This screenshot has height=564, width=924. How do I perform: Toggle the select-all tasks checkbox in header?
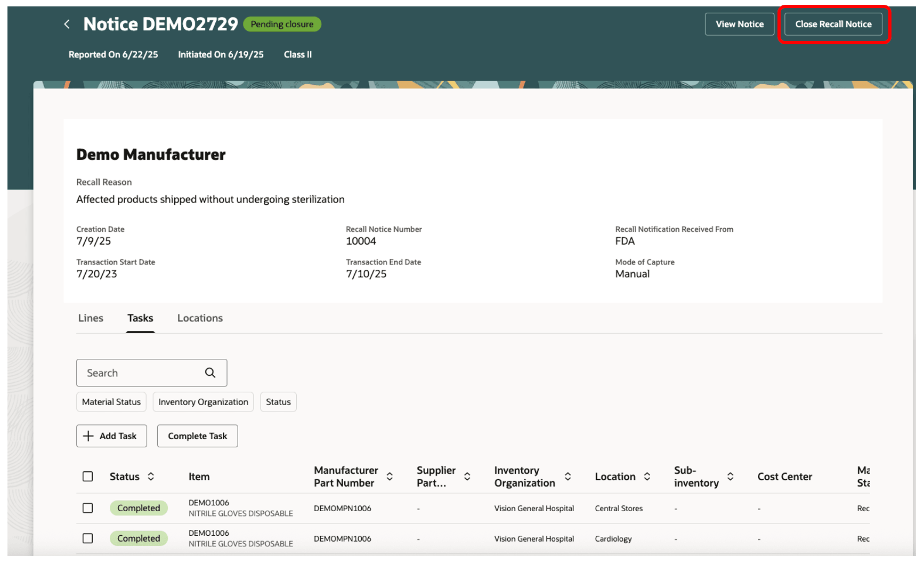click(88, 477)
